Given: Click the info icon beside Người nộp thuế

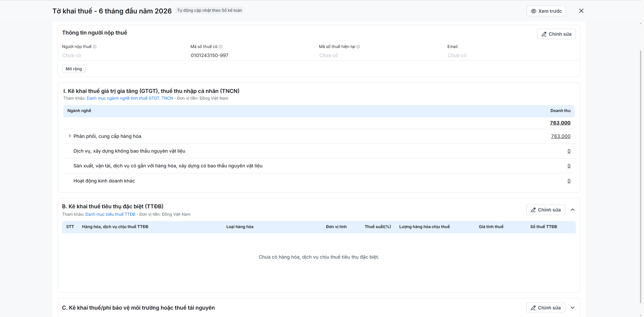Looking at the screenshot, I should [x=95, y=47].
